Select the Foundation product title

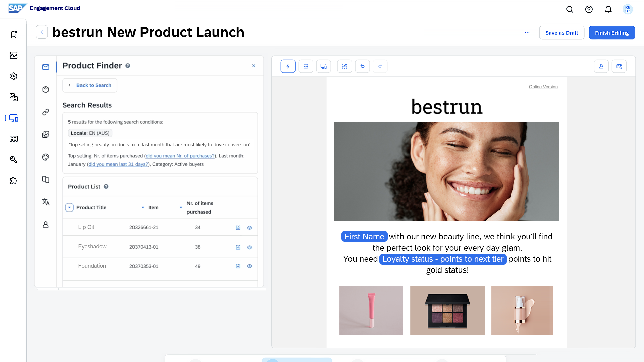point(92,266)
